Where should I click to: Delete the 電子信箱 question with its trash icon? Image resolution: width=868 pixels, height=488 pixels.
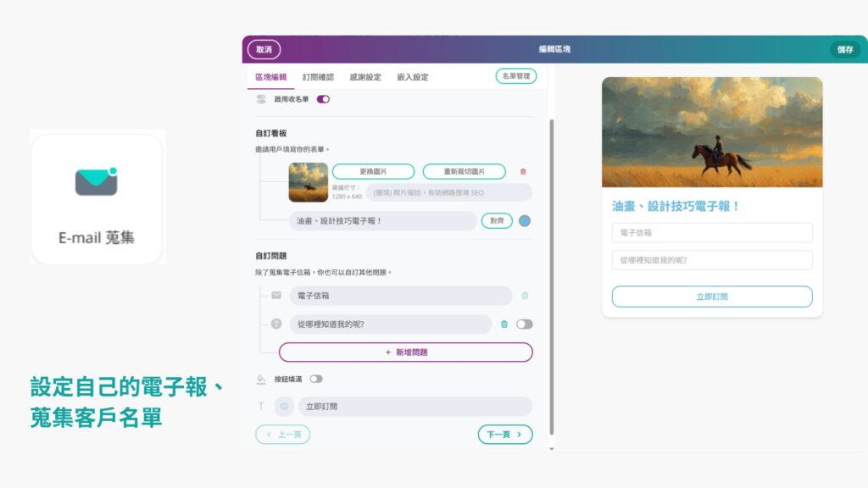point(525,296)
